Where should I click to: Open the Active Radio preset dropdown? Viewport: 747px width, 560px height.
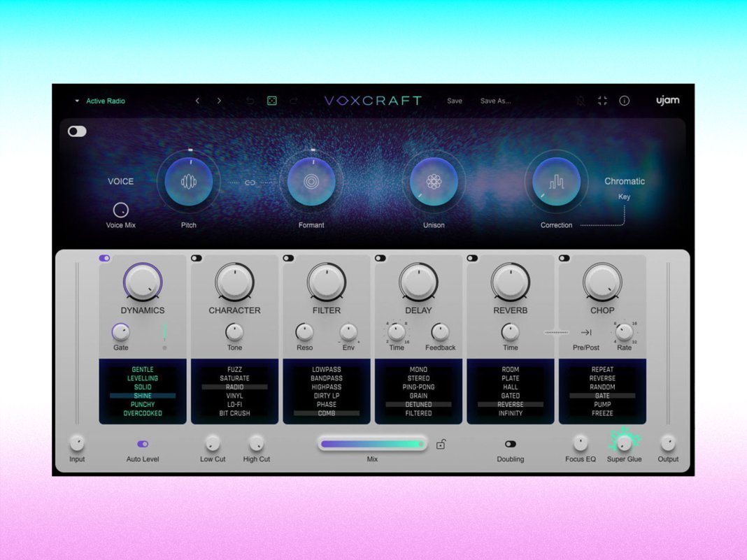coord(100,101)
